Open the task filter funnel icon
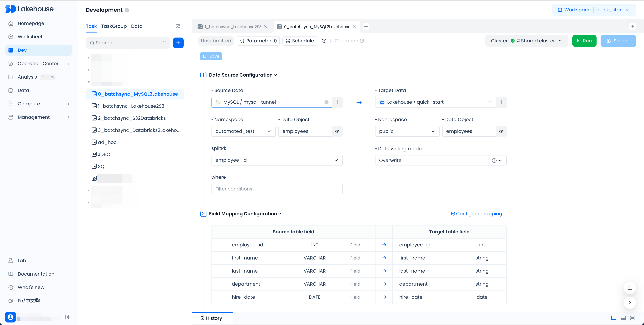This screenshot has width=644, height=325. pos(164,43)
